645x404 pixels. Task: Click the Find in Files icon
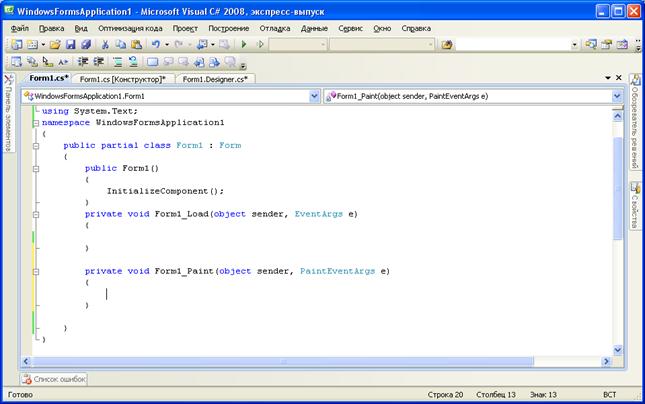click(447, 45)
